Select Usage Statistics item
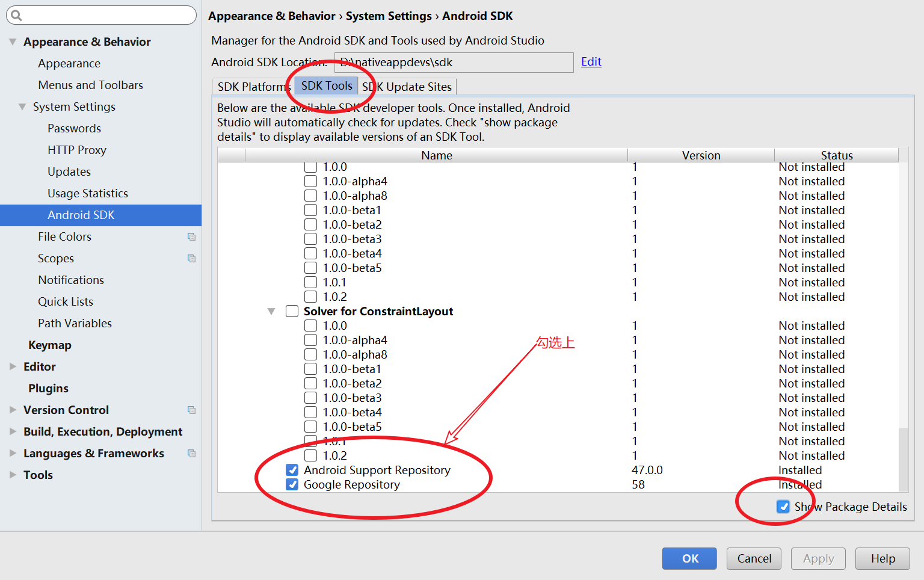The height and width of the screenshot is (580, 924). pos(88,193)
